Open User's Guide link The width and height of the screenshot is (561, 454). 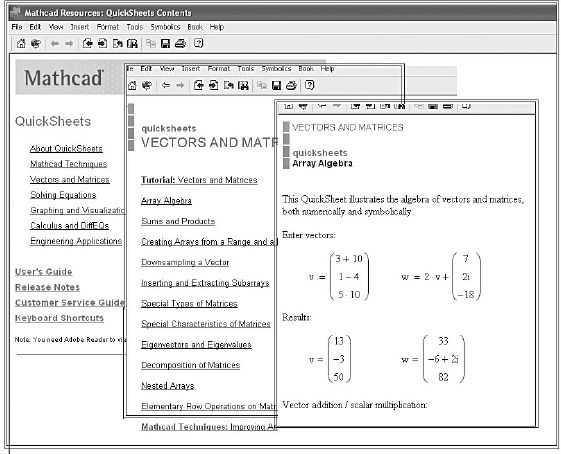coord(44,272)
